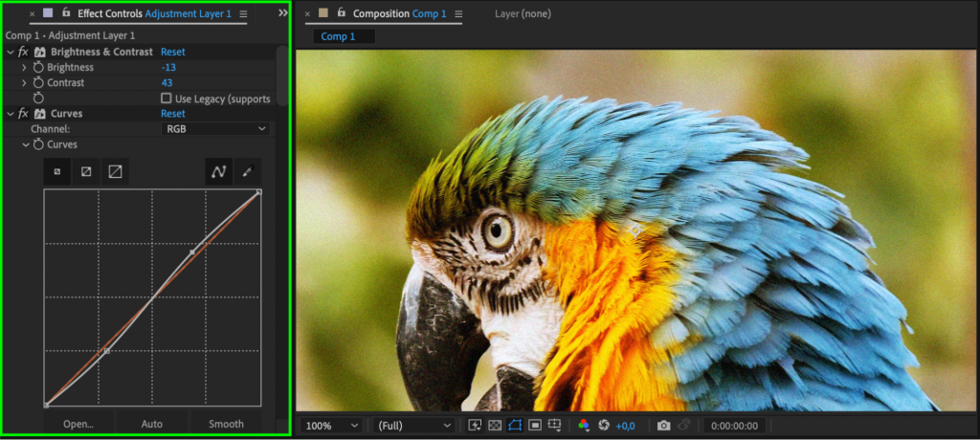Select the Bezier curve point tool
Screen dimensions: 980x440
(218, 172)
